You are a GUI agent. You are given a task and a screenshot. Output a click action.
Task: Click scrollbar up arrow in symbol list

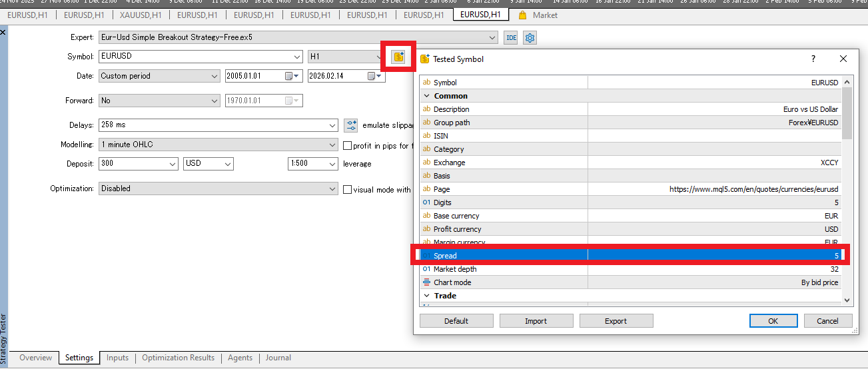[847, 81]
